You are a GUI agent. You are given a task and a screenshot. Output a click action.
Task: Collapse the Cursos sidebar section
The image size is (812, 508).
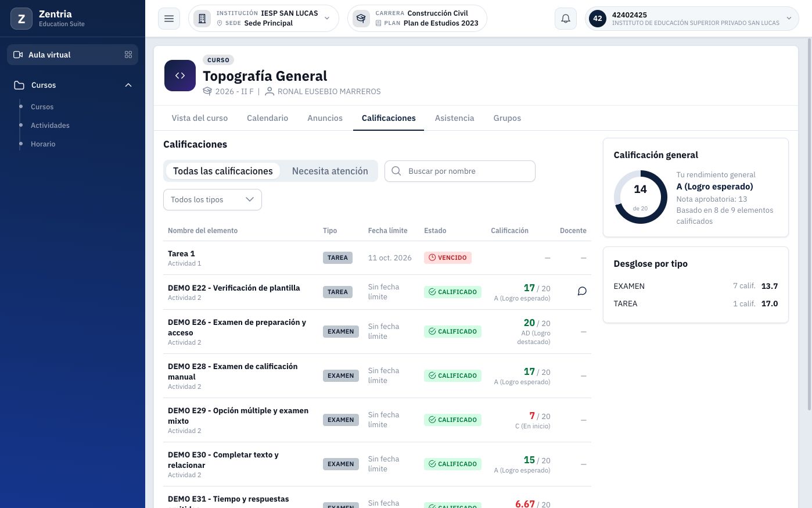[x=128, y=85]
